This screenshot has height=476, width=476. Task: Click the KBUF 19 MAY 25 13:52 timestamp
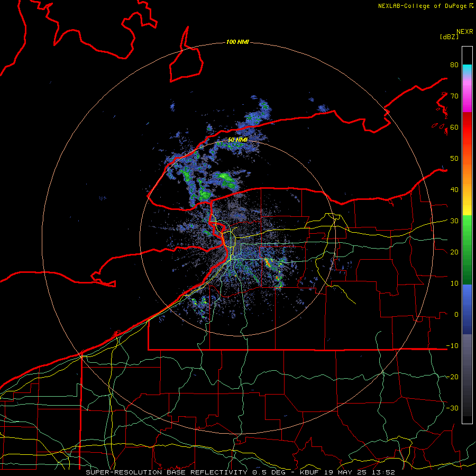point(347,472)
